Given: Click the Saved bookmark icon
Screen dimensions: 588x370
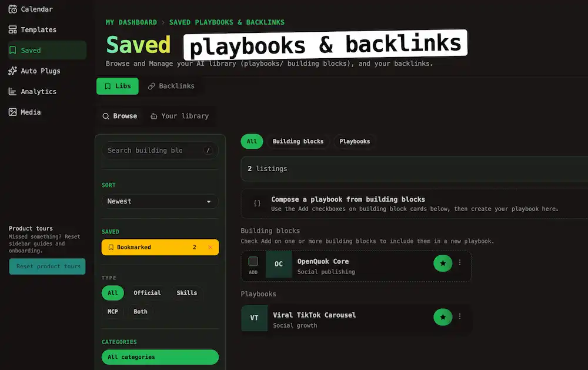Looking at the screenshot, I should [x=13, y=50].
